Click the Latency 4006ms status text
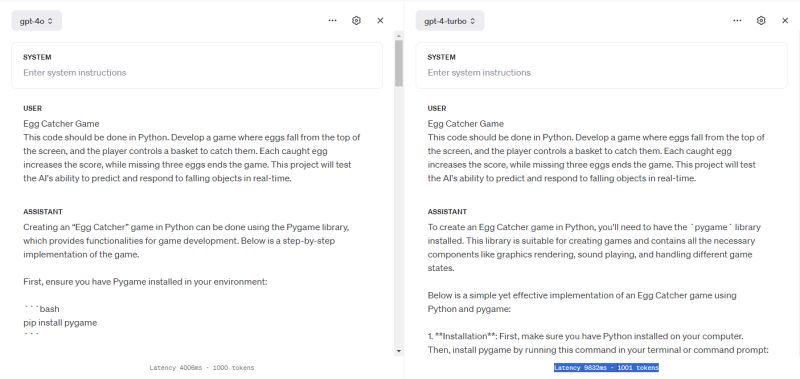The width and height of the screenshot is (800, 379). [x=202, y=368]
